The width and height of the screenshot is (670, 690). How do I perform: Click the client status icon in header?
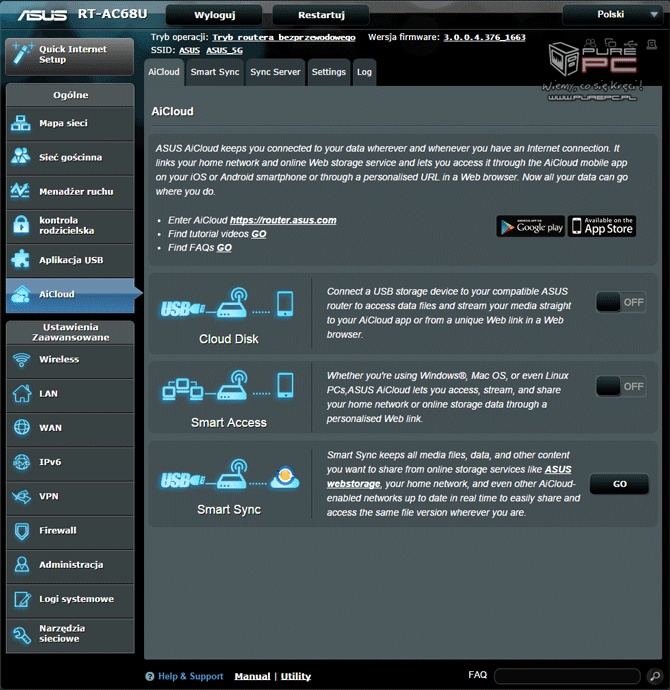click(x=590, y=43)
